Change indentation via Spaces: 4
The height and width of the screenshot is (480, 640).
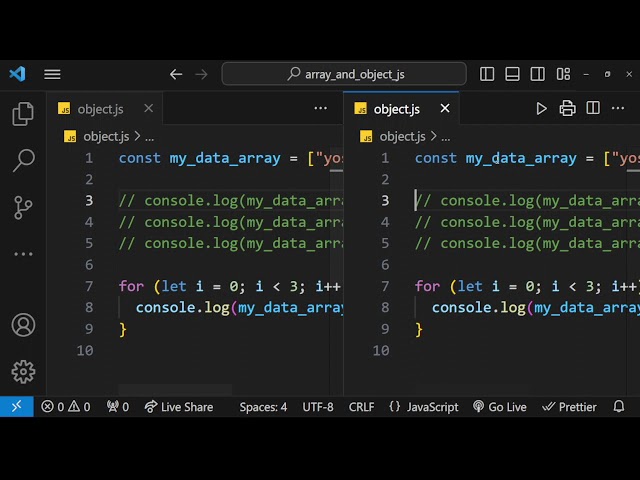pos(263,407)
